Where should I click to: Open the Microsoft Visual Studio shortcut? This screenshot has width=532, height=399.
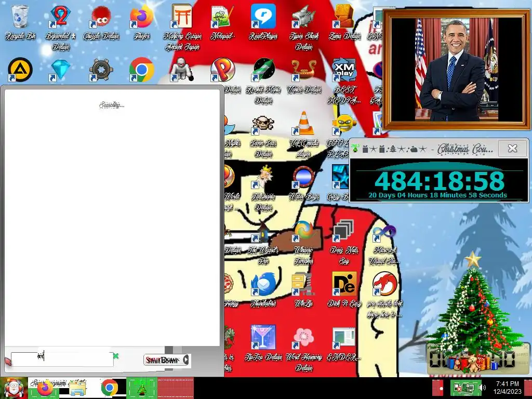pos(385,242)
